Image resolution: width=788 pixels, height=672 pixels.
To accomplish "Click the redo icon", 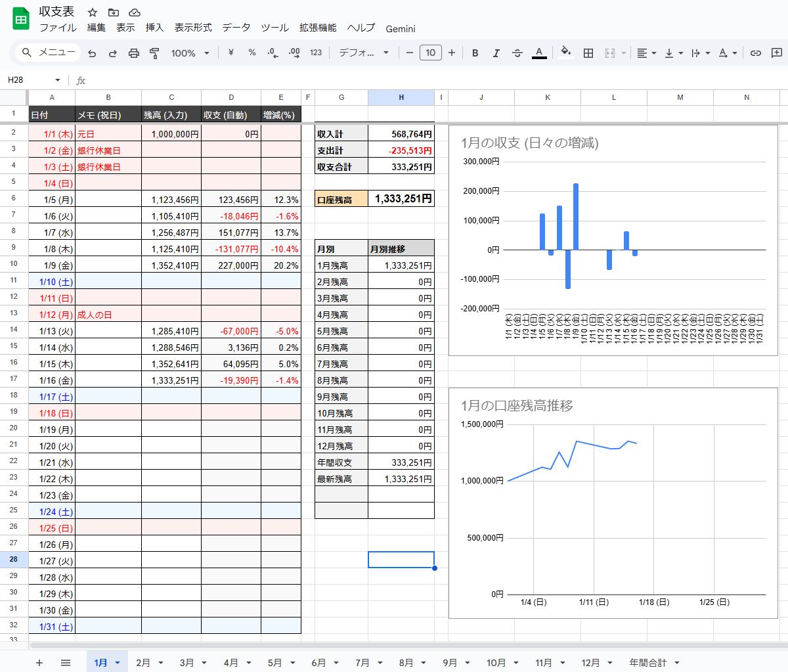I will coord(113,53).
